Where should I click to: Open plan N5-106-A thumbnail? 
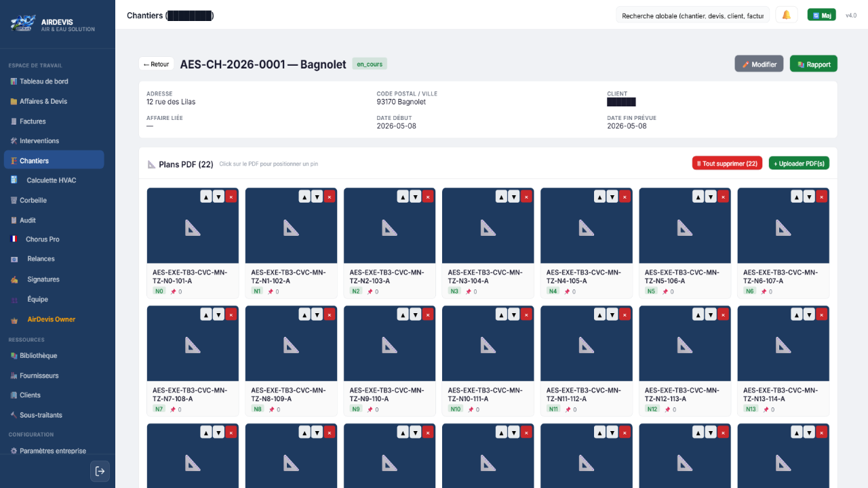[685, 226]
